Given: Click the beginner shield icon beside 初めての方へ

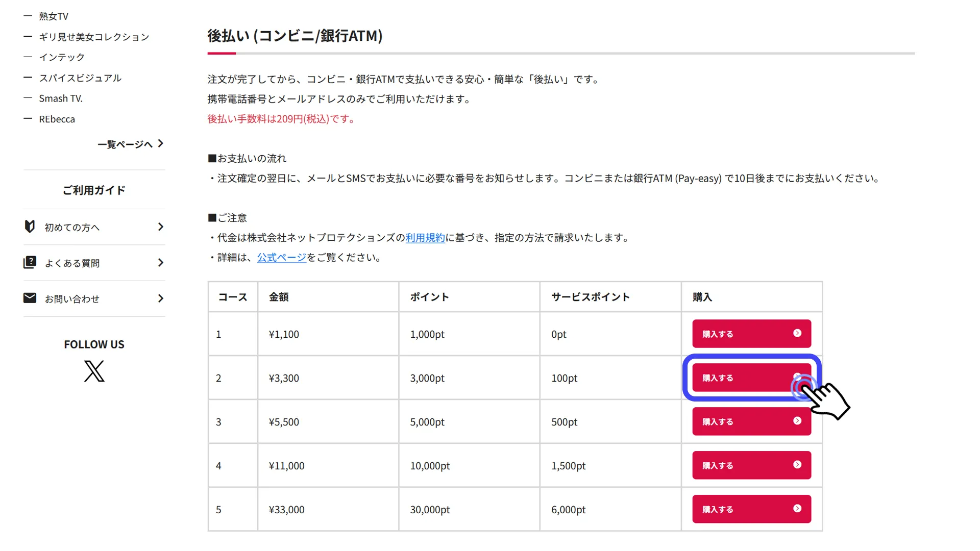Looking at the screenshot, I should point(30,226).
